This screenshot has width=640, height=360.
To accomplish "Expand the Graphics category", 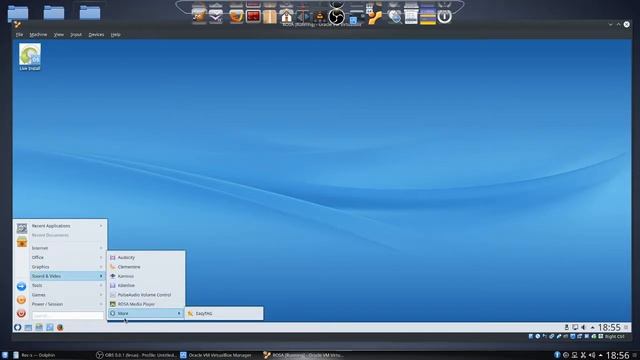I will point(67,267).
